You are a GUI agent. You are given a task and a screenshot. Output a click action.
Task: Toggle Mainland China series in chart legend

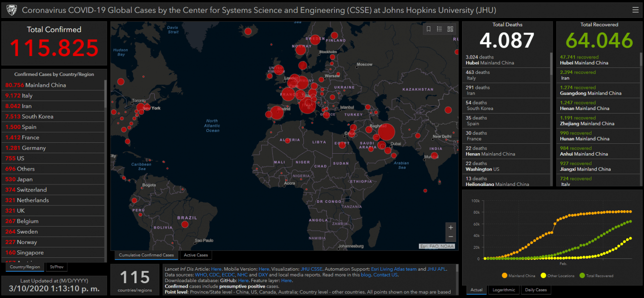click(x=518, y=276)
